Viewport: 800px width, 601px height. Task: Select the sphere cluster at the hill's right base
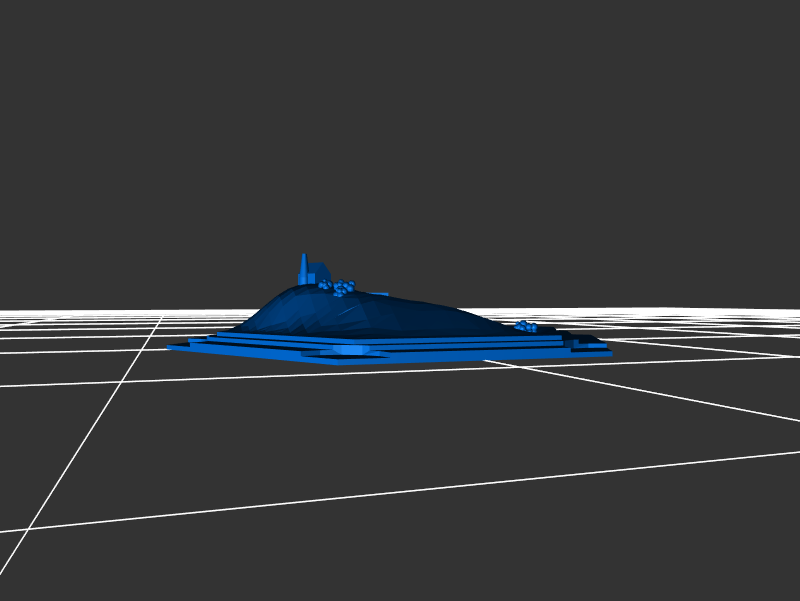click(526, 326)
